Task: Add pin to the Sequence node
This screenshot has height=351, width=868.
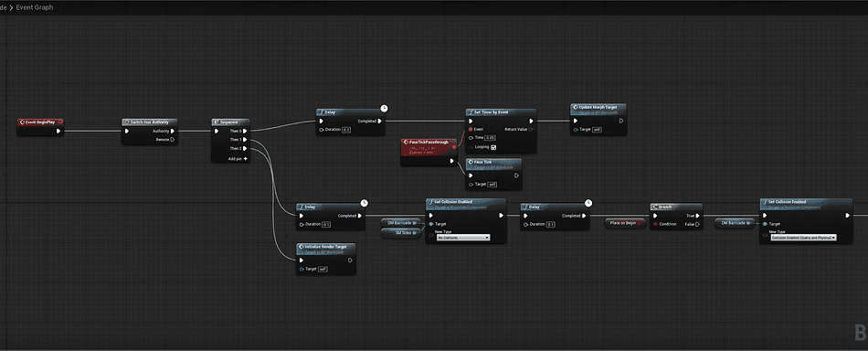Action: coord(238,158)
